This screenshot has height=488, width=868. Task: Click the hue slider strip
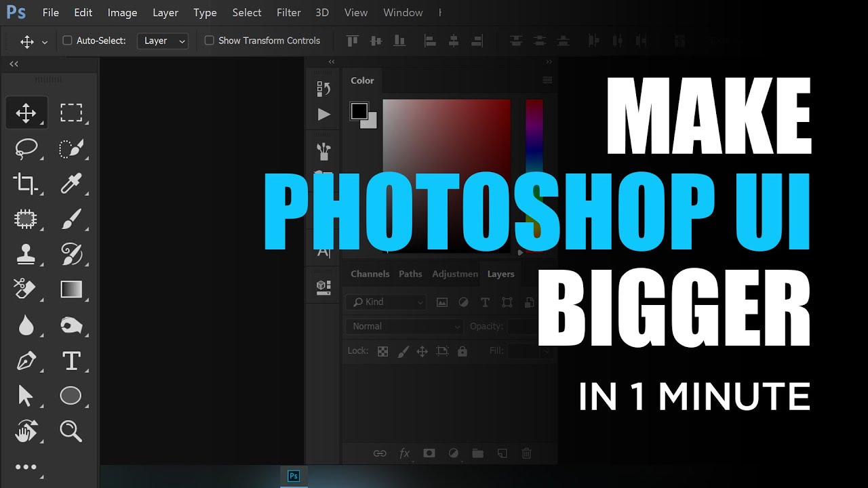[x=534, y=175]
